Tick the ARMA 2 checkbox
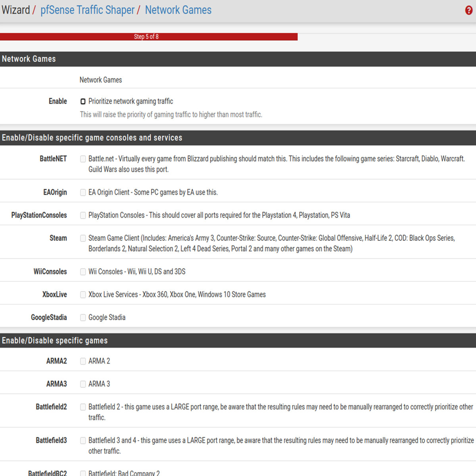 (83, 361)
